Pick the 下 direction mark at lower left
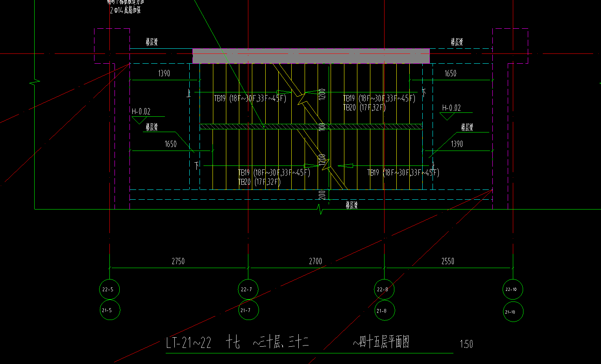The image size is (601, 364). point(197,165)
